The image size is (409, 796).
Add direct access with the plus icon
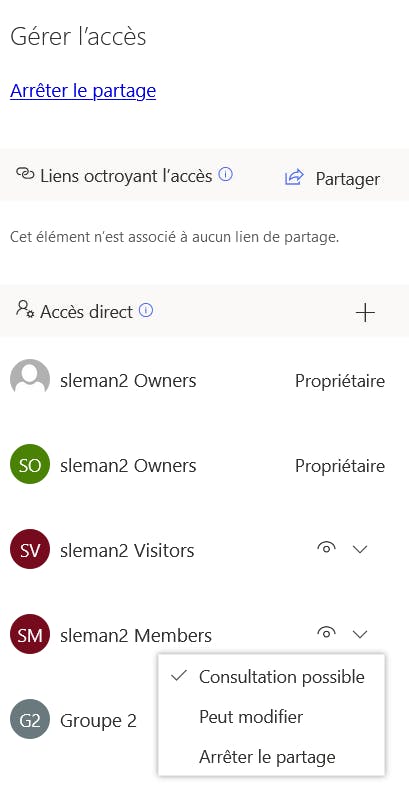[x=365, y=312]
